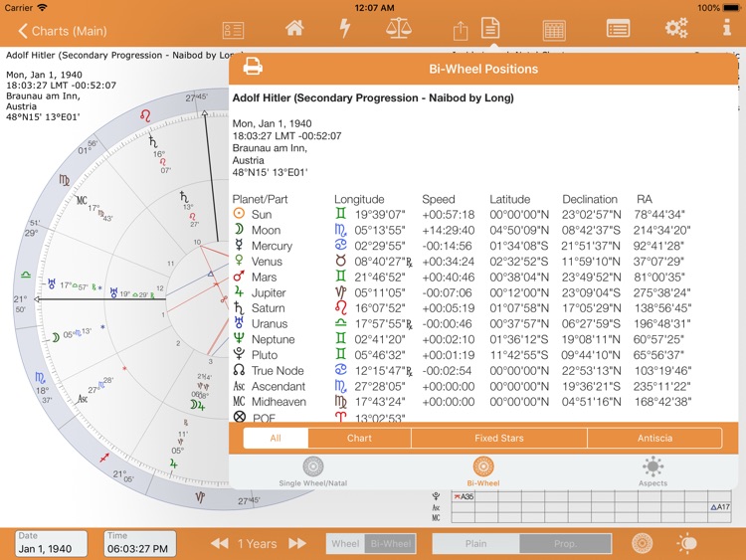Select the All segment

coord(276,439)
